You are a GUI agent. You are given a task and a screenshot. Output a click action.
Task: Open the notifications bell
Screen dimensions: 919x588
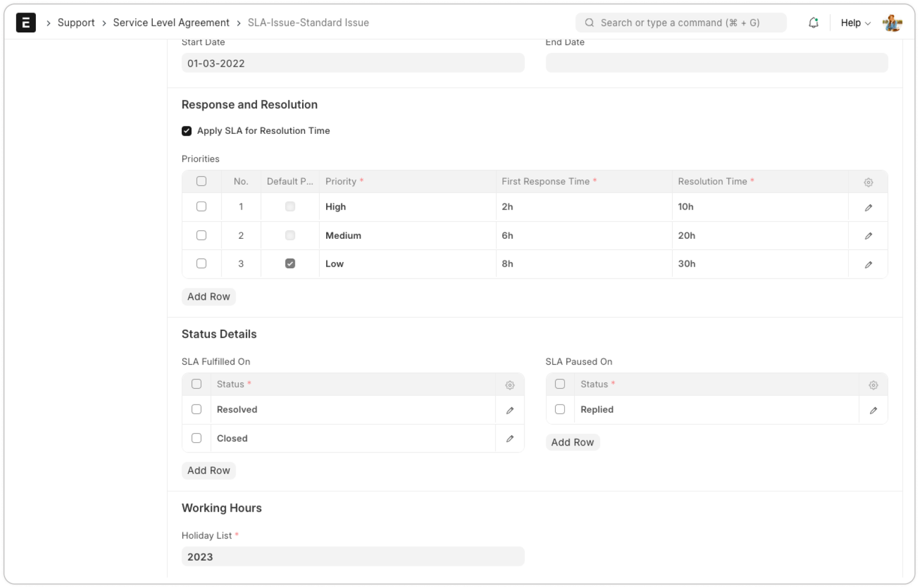click(x=814, y=23)
